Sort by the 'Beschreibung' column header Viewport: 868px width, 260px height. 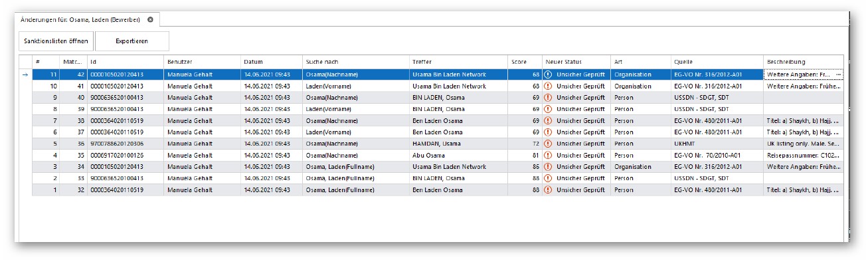pos(804,62)
